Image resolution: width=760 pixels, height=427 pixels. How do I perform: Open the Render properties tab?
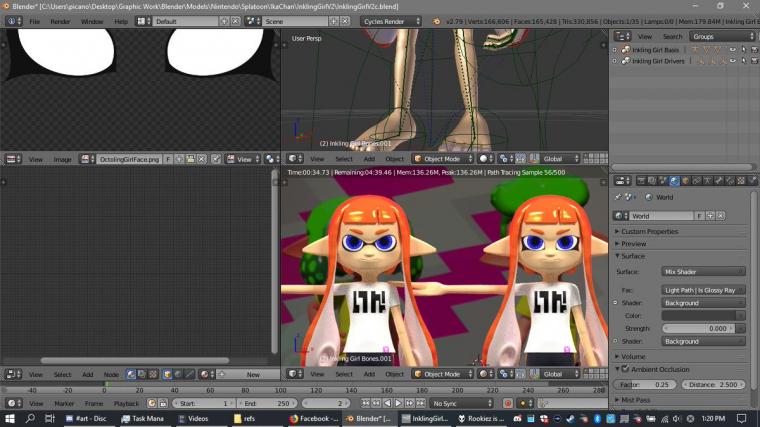pos(641,181)
